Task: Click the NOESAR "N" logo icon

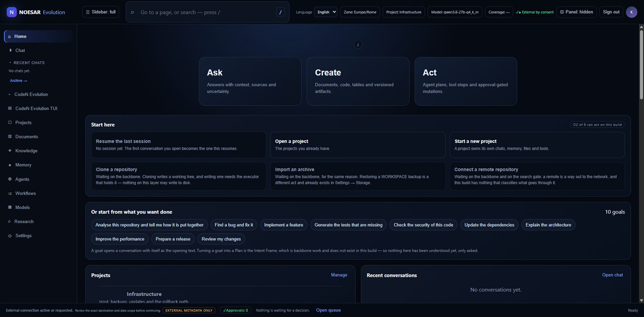Action: click(x=12, y=12)
